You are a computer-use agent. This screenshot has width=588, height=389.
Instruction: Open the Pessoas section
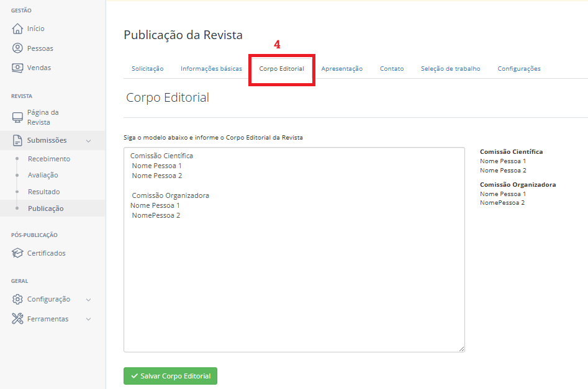pyautogui.click(x=40, y=48)
